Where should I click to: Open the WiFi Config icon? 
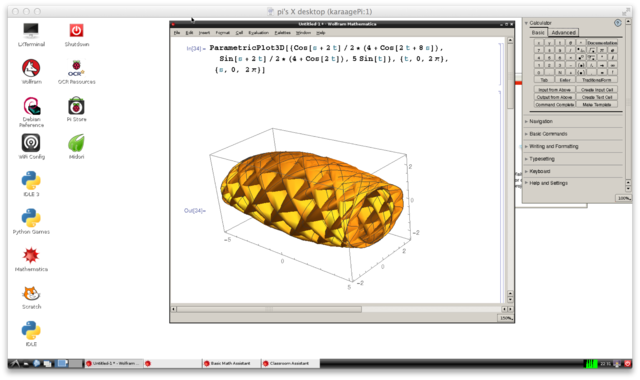31,147
